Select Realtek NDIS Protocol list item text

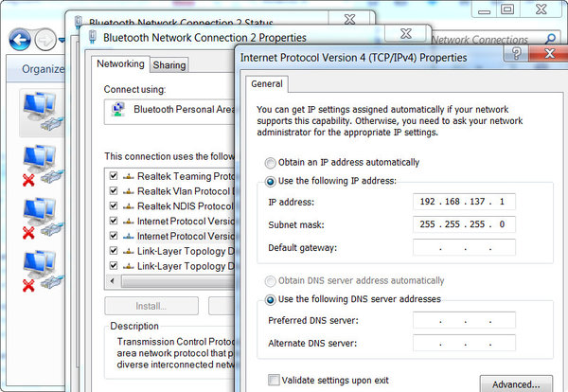[x=186, y=206]
